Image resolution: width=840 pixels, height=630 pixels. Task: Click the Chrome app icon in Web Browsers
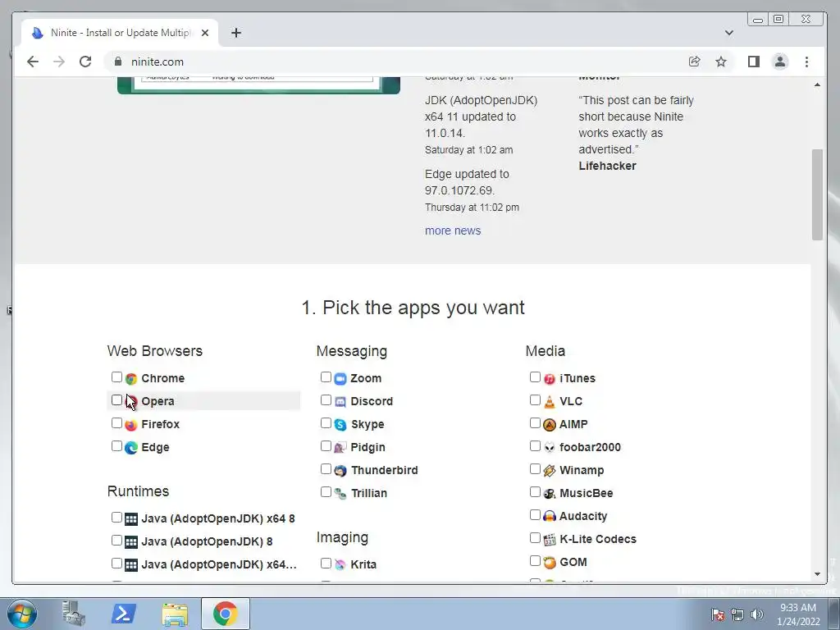tap(131, 379)
